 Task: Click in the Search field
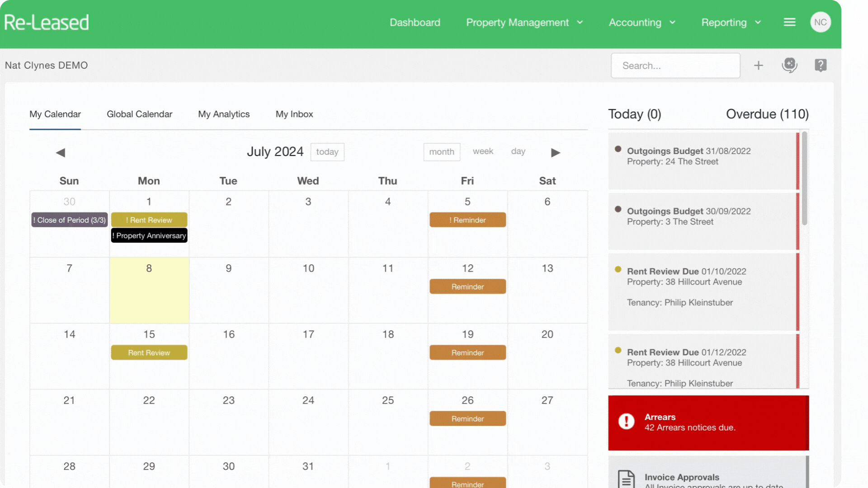(675, 66)
